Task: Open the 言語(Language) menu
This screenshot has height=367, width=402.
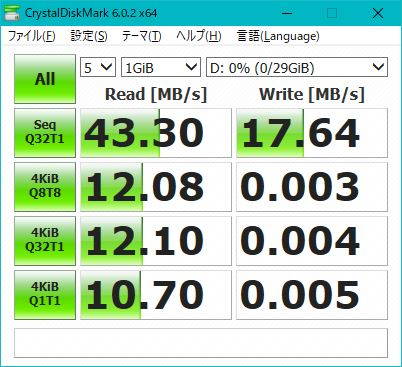Action: (x=278, y=36)
